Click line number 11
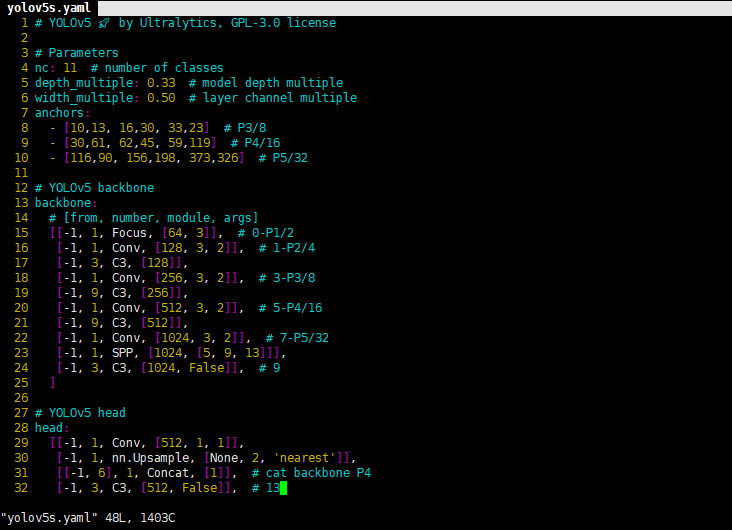Viewport: 732px width, 530px height. click(x=21, y=173)
